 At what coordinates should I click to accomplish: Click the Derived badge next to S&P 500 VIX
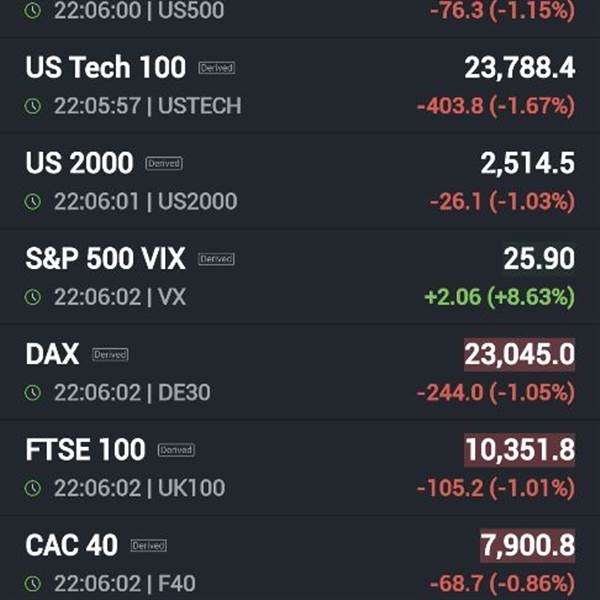(x=216, y=259)
